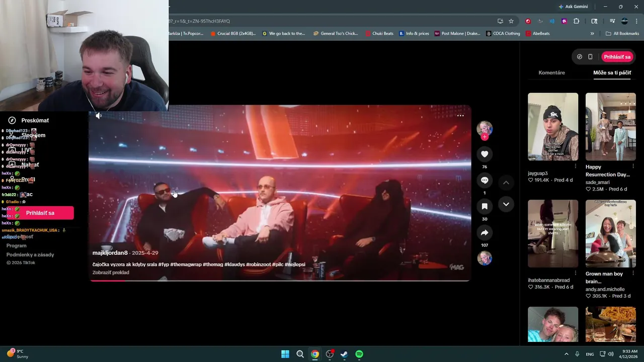This screenshot has width=644, height=362.
Task: Share the video with the arrow icon
Action: (x=485, y=233)
